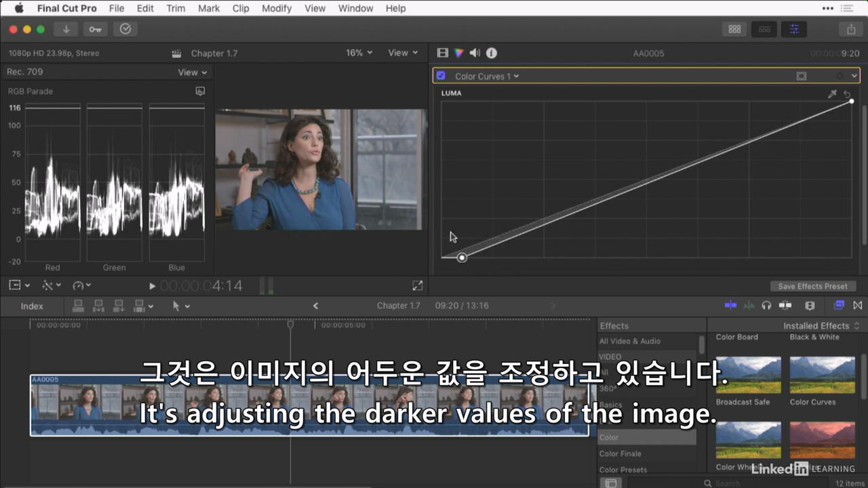Open the Video inspector filmstrip icon
Viewport: 868px width, 488px height.
coord(443,53)
